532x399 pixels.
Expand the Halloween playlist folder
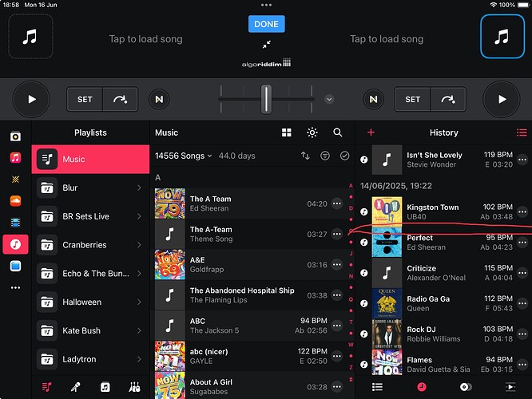(x=90, y=302)
